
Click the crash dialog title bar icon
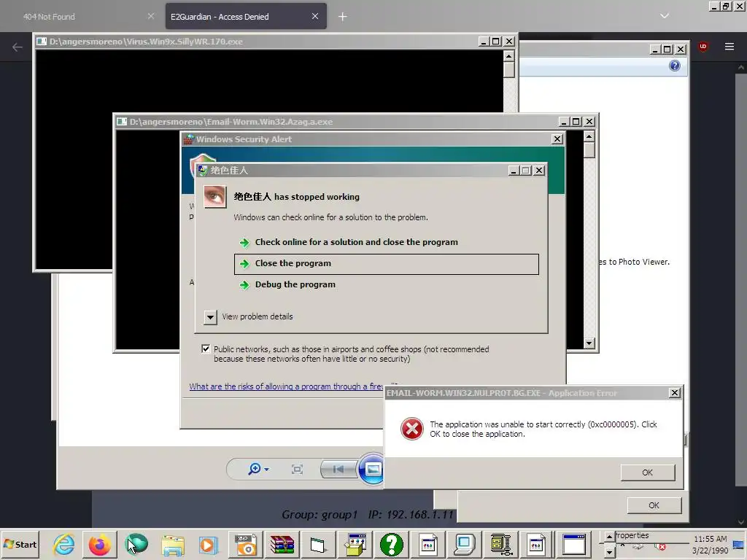pos(203,170)
